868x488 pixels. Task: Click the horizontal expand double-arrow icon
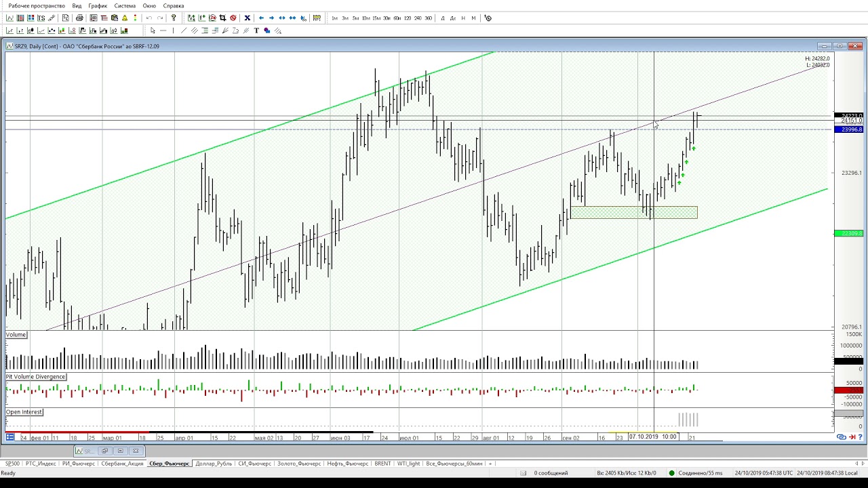(x=282, y=18)
